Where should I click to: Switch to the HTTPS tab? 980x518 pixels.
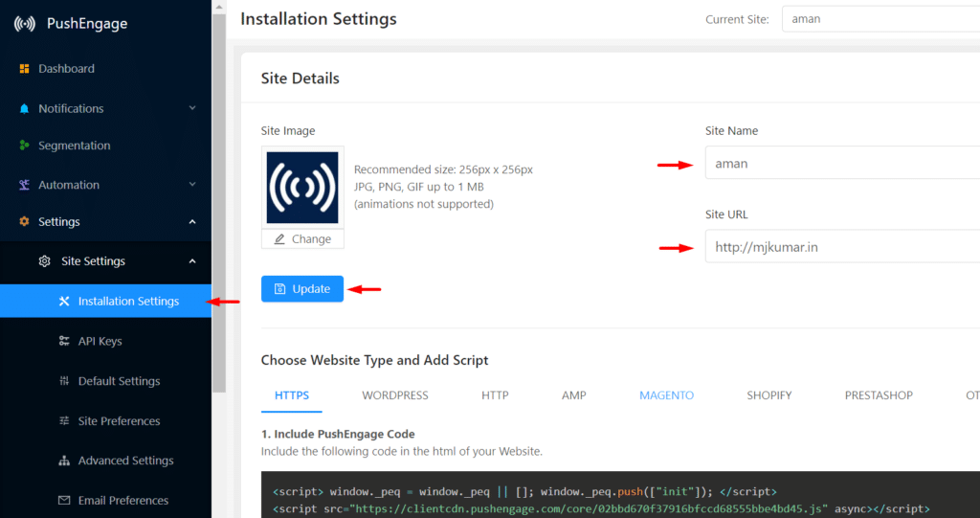(292, 395)
